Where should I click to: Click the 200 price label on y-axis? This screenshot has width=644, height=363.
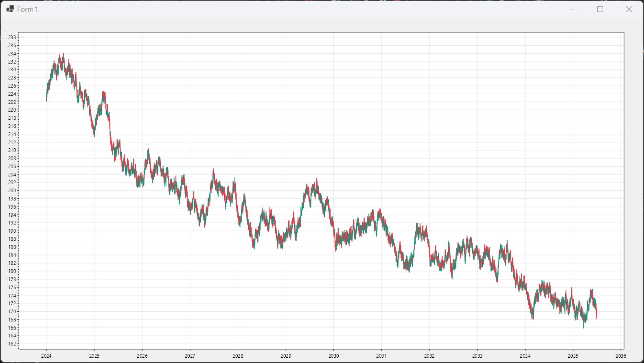pos(12,191)
